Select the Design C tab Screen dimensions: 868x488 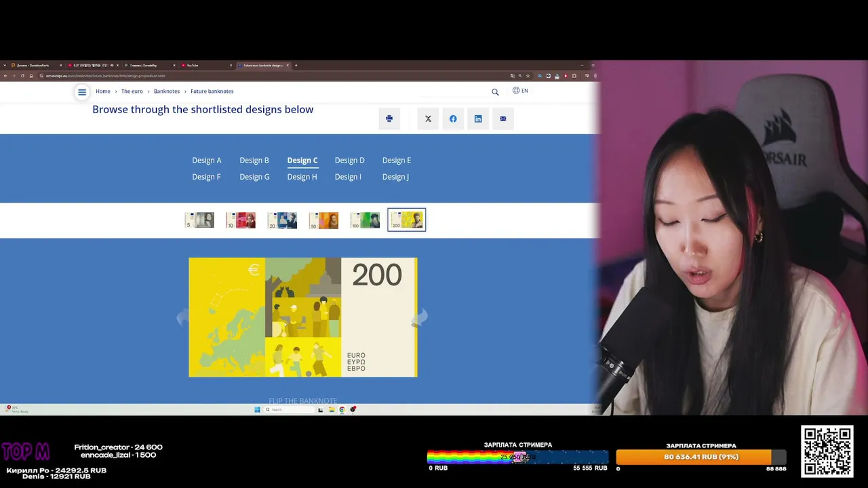[x=302, y=161]
